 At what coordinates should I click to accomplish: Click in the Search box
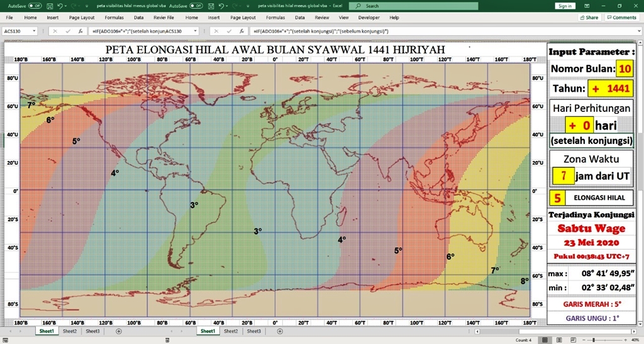[414, 6]
